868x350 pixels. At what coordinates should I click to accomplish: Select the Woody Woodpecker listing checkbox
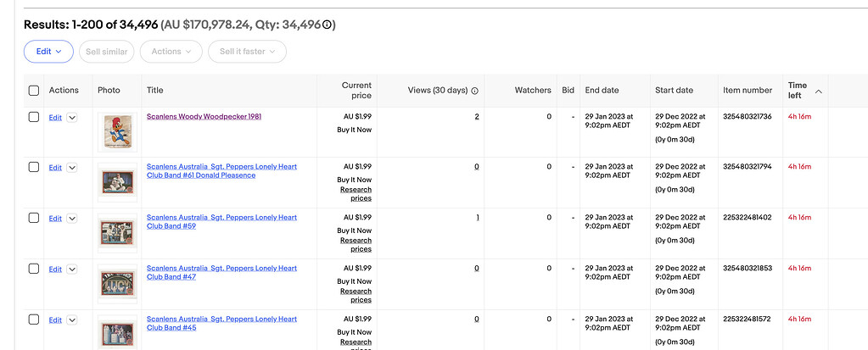[x=34, y=117]
